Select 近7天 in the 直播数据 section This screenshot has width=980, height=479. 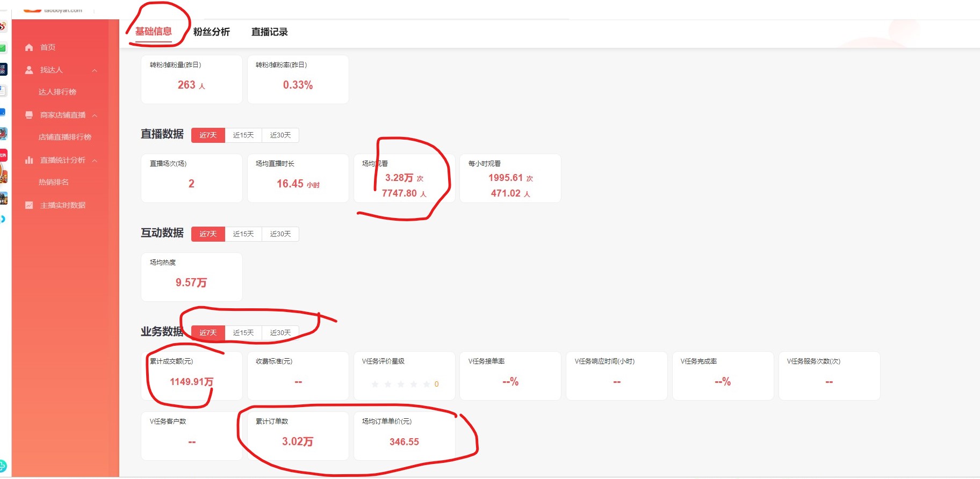click(208, 135)
